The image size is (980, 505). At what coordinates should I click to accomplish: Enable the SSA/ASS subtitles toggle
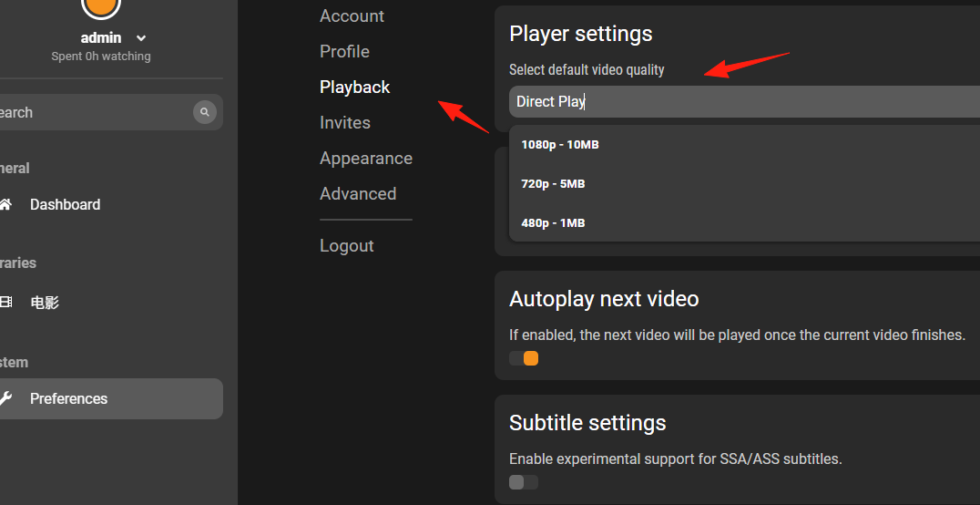pyautogui.click(x=524, y=482)
